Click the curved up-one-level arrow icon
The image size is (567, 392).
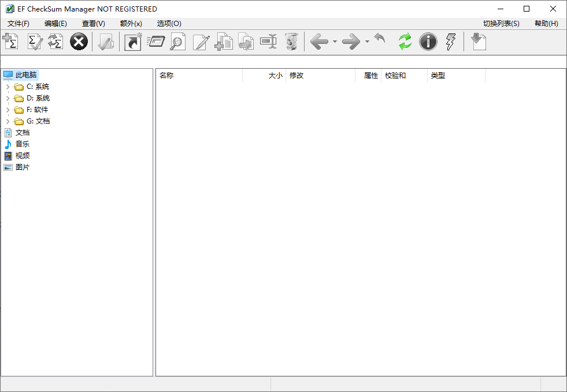tap(379, 38)
